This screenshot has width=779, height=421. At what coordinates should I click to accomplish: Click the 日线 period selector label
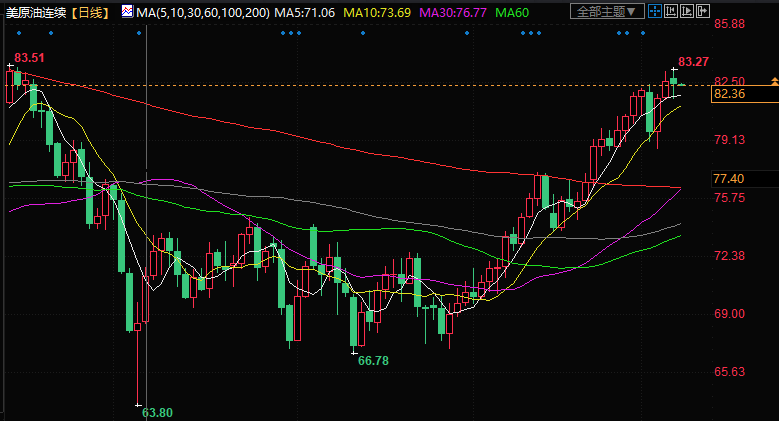(94, 12)
